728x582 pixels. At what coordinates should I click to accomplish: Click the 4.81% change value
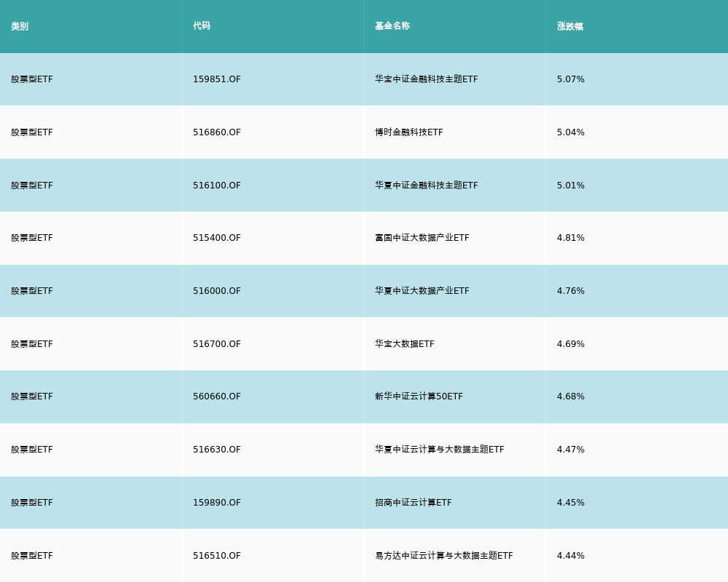click(571, 238)
